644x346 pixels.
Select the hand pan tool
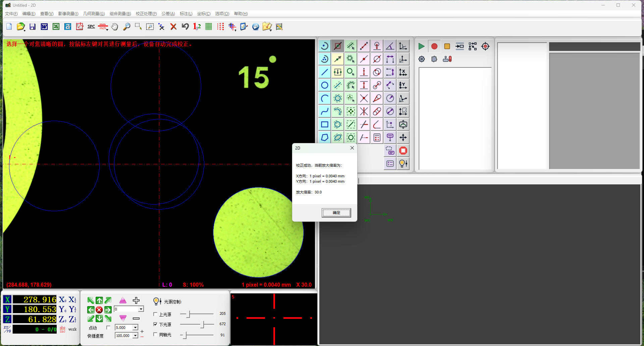pos(115,26)
